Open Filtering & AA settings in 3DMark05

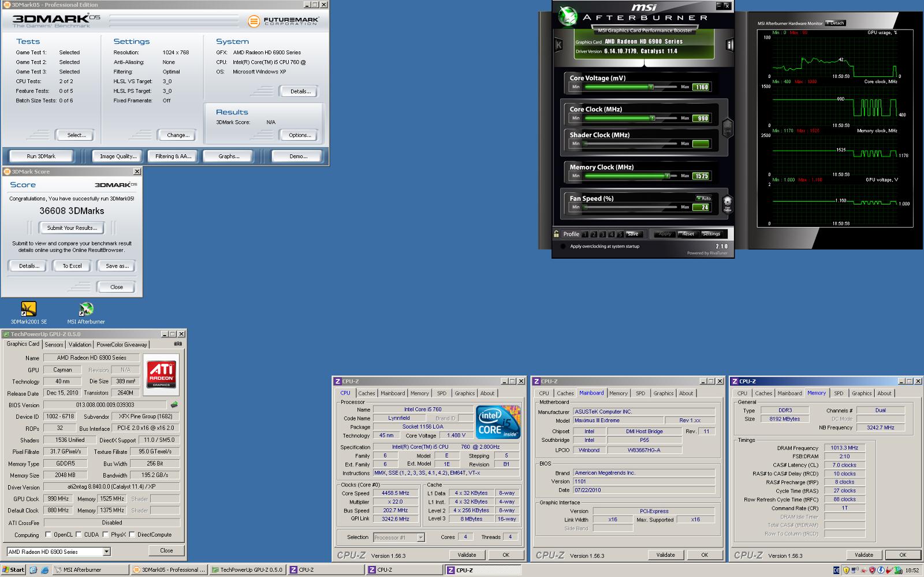tap(173, 156)
